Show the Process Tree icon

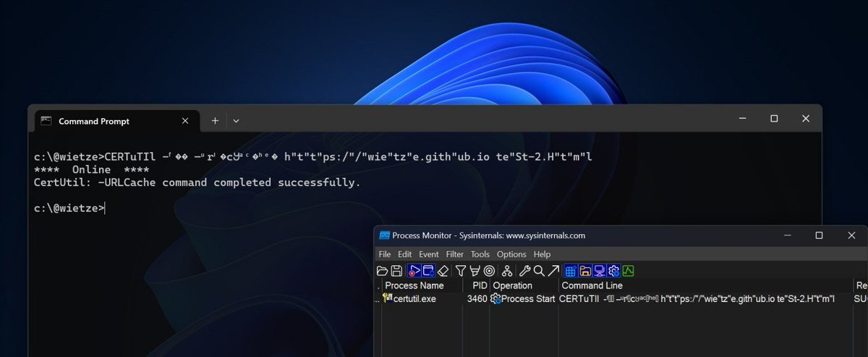pos(507,271)
